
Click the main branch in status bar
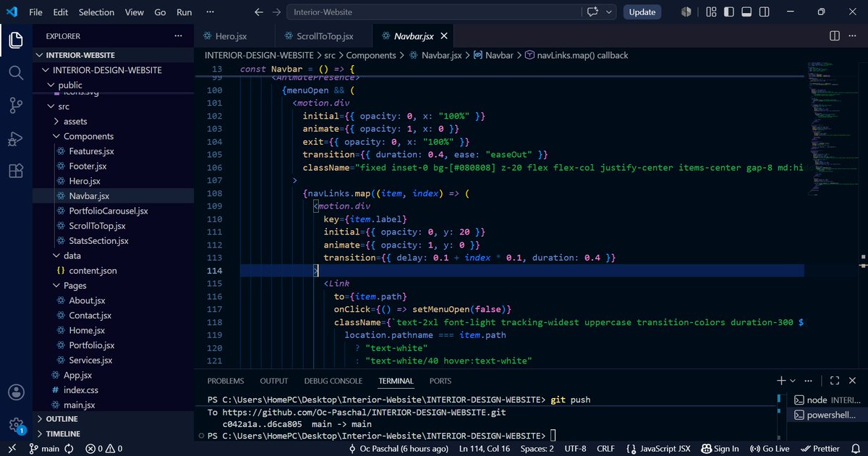45,449
